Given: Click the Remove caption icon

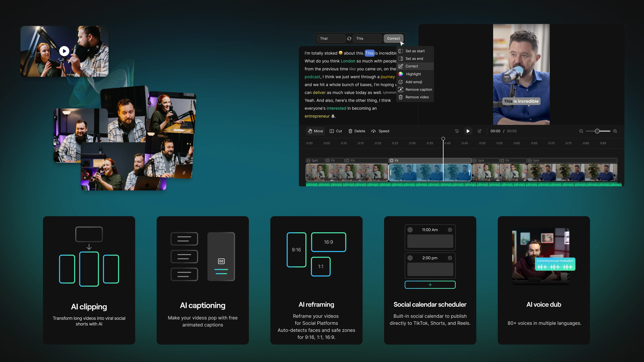Looking at the screenshot, I should click(x=400, y=89).
